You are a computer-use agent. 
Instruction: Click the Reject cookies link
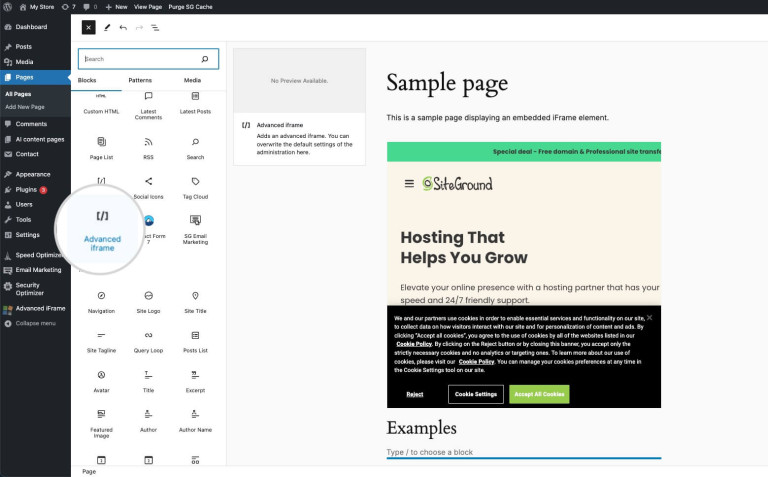coord(415,394)
